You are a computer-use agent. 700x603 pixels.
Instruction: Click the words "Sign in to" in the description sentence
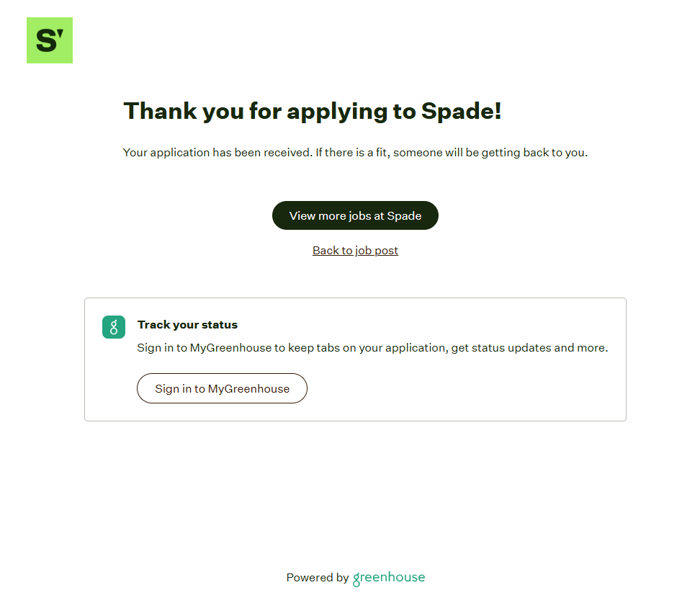coord(162,348)
